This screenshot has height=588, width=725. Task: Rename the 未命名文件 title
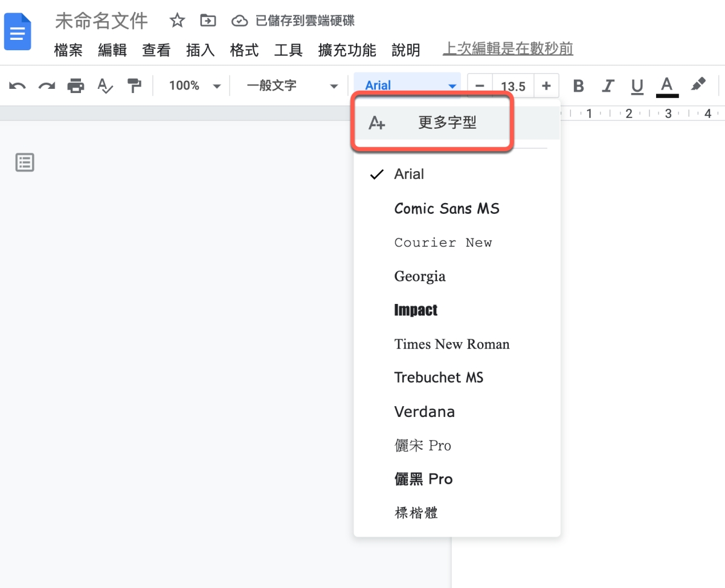101,21
